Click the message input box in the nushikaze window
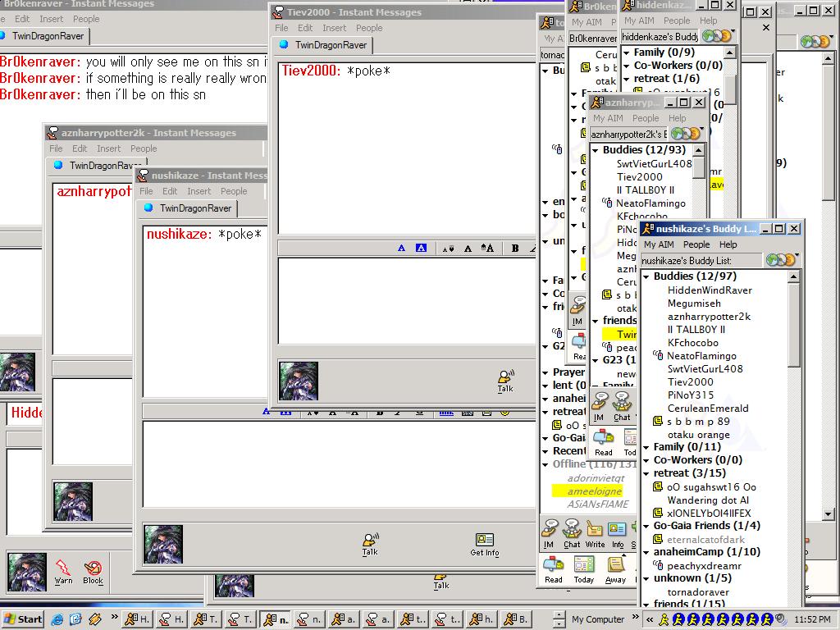Image resolution: width=840 pixels, height=630 pixels. point(340,463)
